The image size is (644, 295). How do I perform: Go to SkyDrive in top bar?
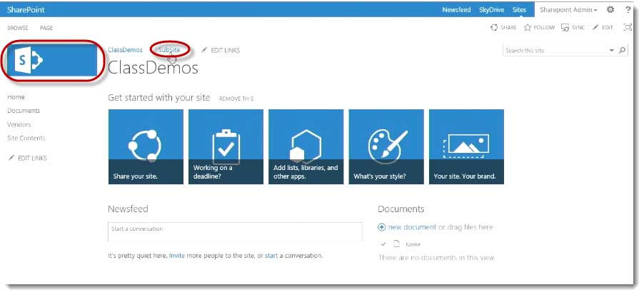[x=491, y=10]
